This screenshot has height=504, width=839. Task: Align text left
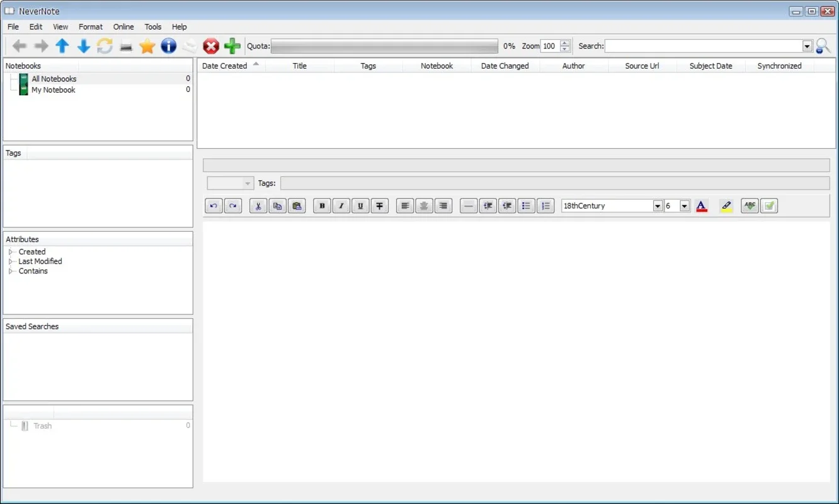point(405,206)
